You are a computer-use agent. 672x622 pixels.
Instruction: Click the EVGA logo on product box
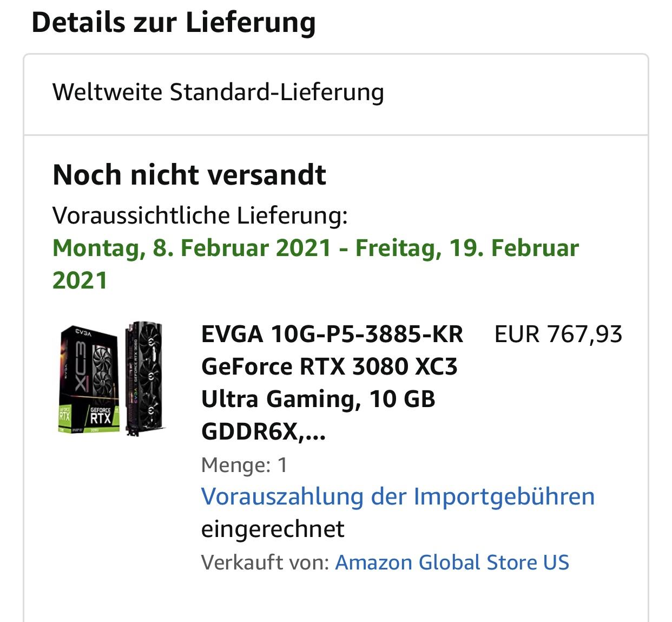click(84, 333)
